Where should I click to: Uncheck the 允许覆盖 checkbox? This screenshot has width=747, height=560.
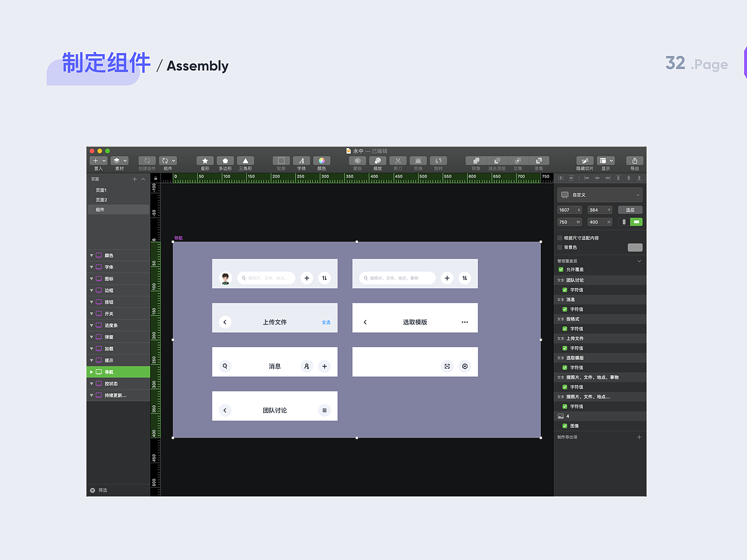click(561, 269)
